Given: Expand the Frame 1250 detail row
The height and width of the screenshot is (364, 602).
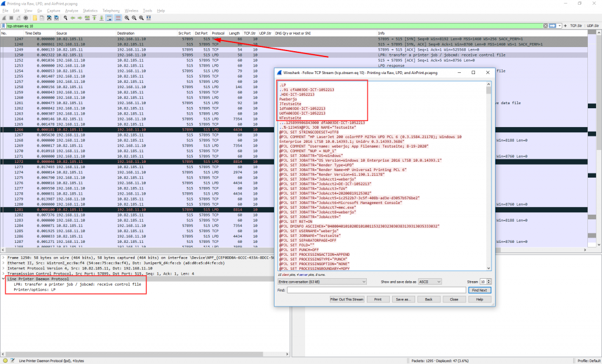Looking at the screenshot, I should click(x=4, y=258).
